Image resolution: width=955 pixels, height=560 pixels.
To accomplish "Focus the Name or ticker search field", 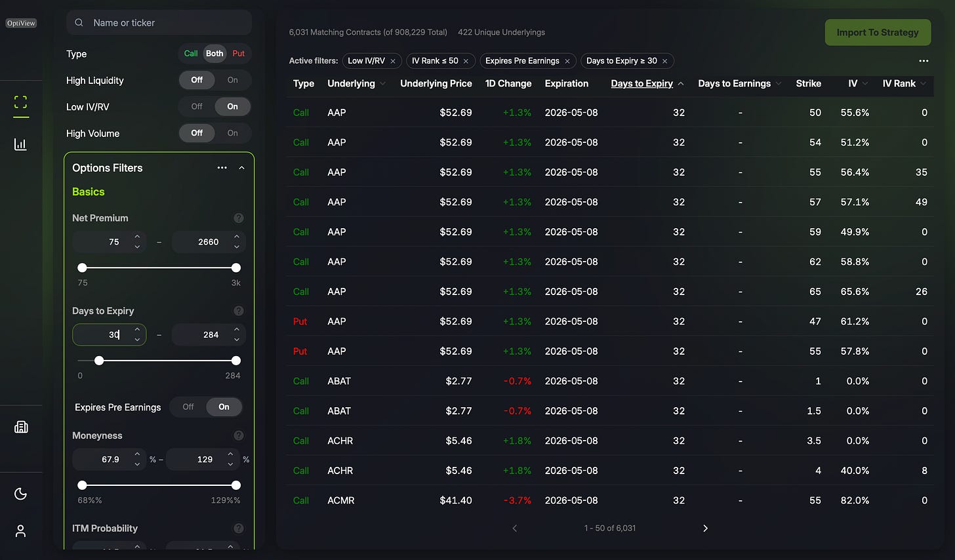I will tap(159, 22).
